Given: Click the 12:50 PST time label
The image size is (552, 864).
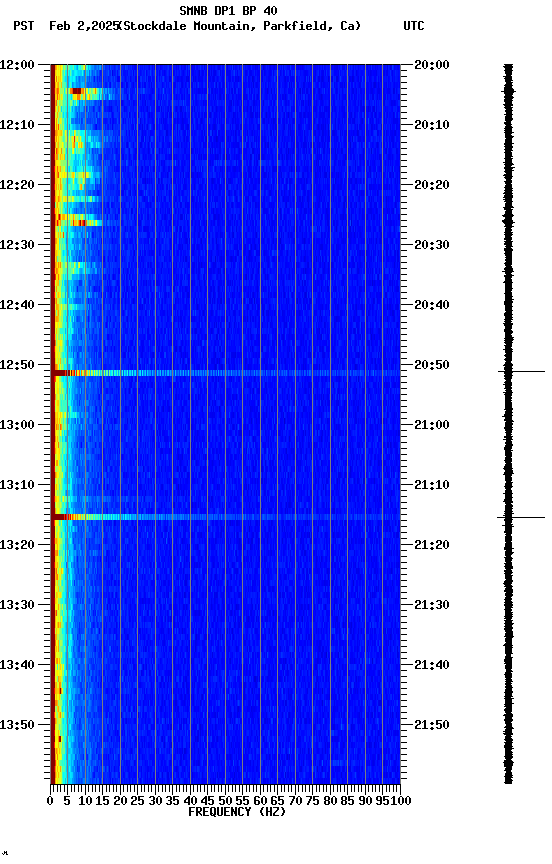Looking at the screenshot, I should click(x=17, y=365).
